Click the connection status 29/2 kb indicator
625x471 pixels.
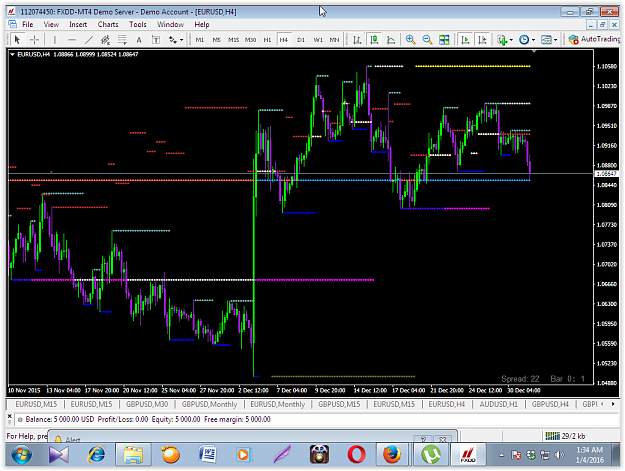(x=565, y=436)
